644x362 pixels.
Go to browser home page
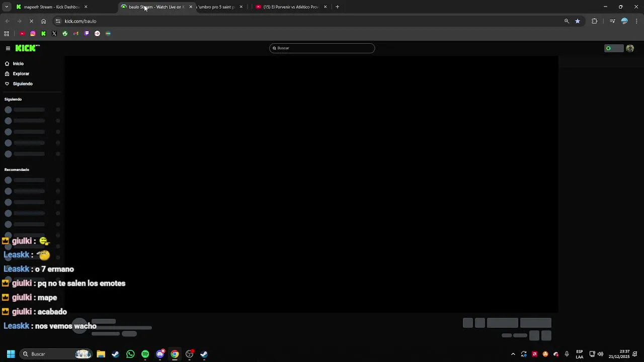coord(44,21)
